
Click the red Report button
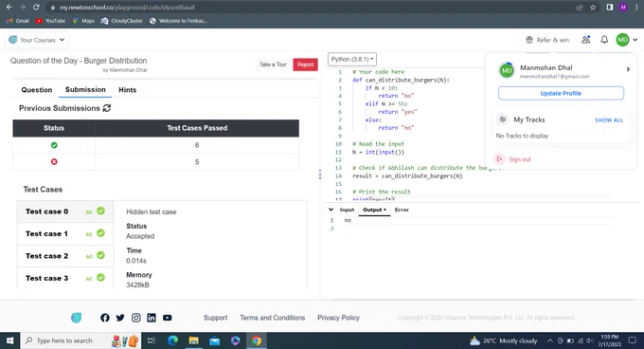pos(305,64)
